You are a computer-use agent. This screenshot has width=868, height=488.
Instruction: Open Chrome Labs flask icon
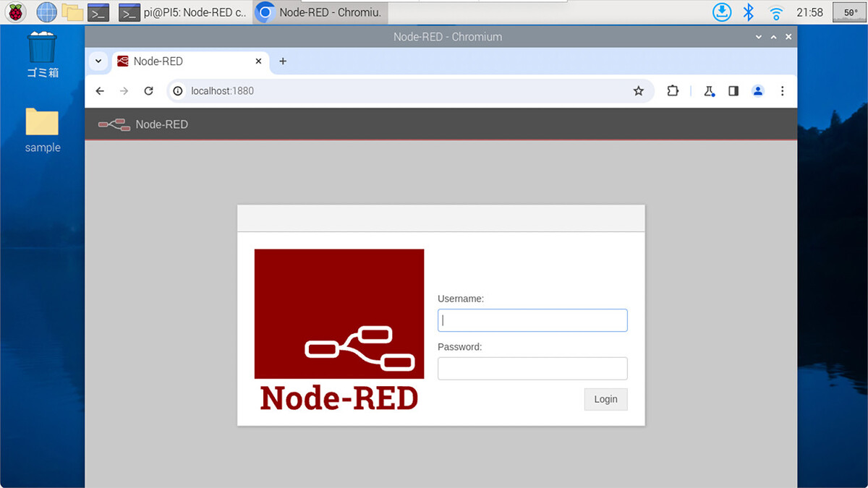click(709, 91)
